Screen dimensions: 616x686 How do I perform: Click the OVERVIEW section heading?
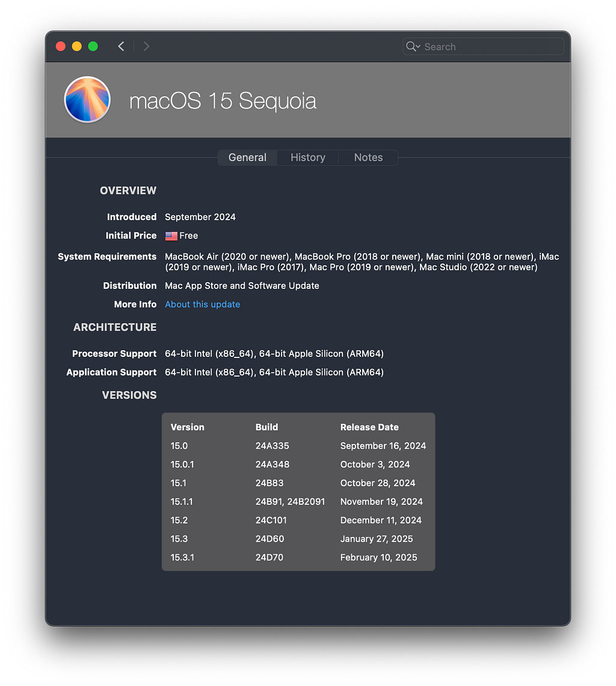[x=128, y=191]
